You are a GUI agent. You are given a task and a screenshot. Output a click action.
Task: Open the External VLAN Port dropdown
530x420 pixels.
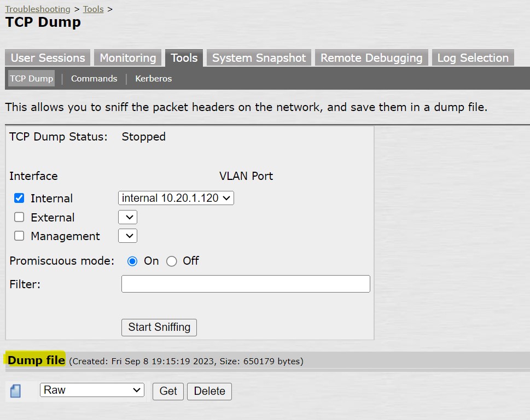tap(127, 217)
